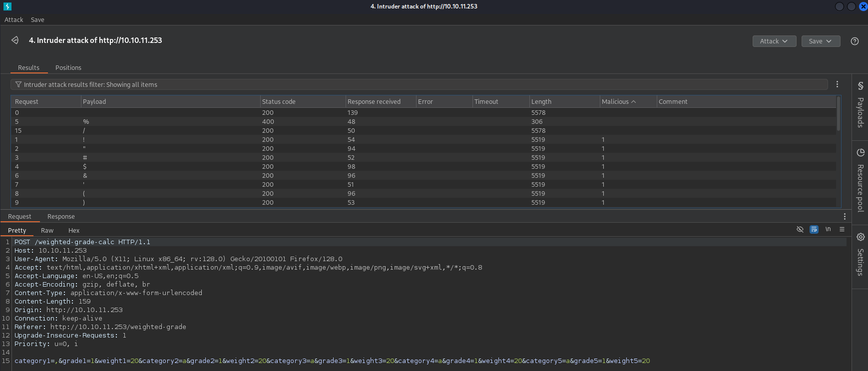Click the Referer header line
The width and height of the screenshot is (868, 371).
100,327
